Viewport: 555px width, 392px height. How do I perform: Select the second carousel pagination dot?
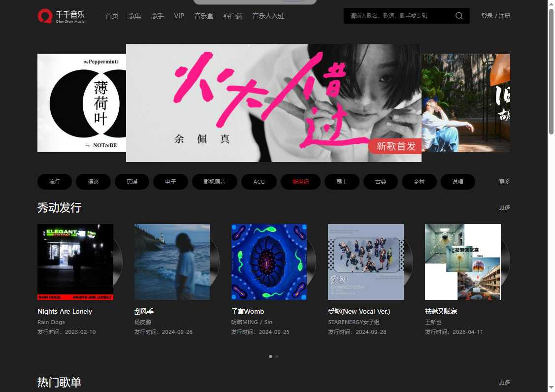277,356
